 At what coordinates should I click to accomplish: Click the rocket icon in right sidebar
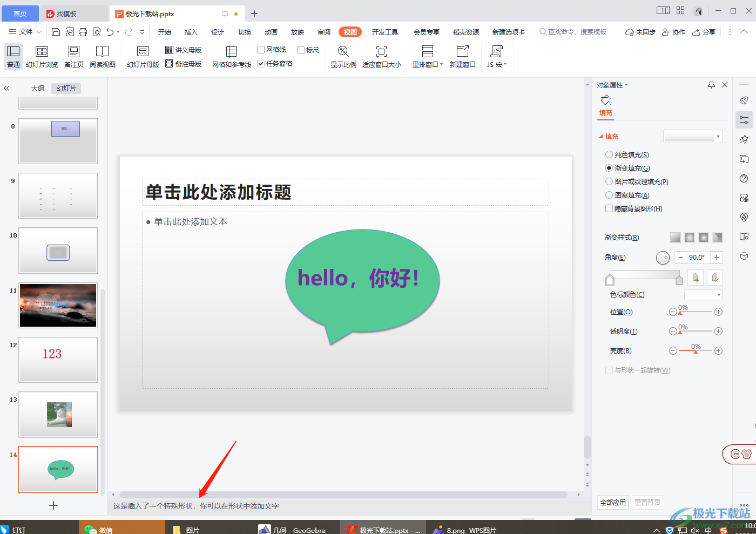(744, 100)
